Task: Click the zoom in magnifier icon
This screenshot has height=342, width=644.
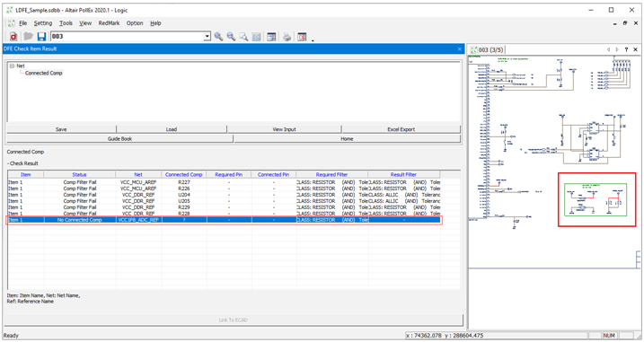Action: point(218,37)
